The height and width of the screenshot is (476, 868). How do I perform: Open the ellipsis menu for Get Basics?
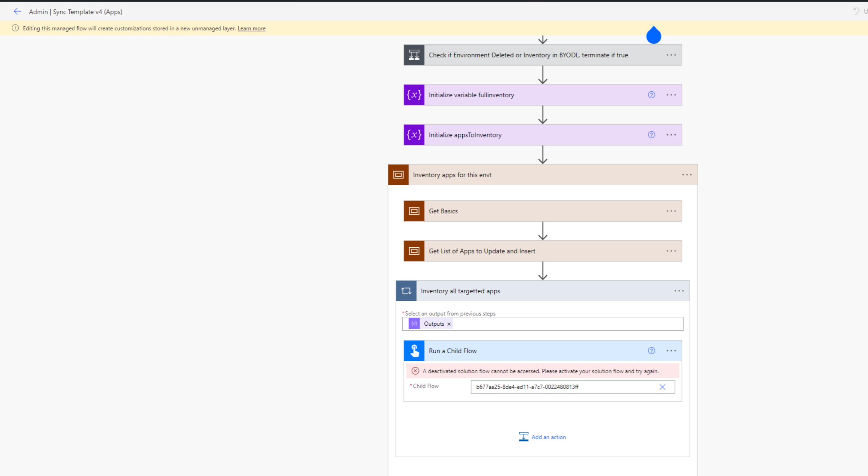tap(671, 211)
